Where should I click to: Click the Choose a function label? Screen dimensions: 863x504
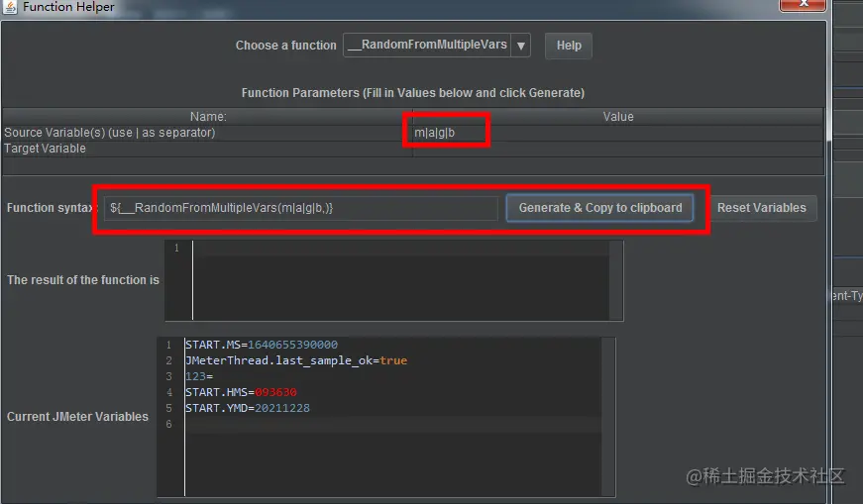point(285,46)
